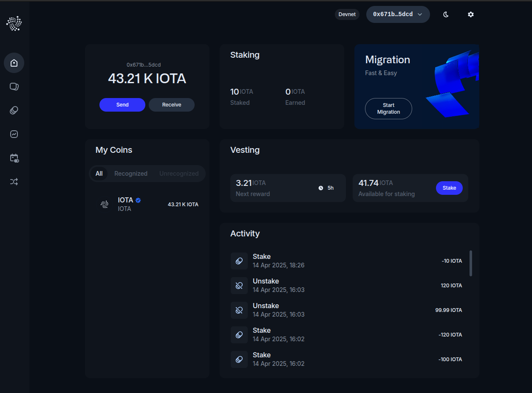
Task: Click the Send button
Action: 122,104
